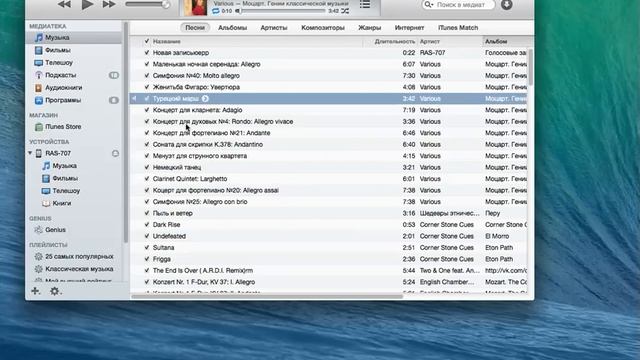Switch to the Жанры tab

pos(369,28)
